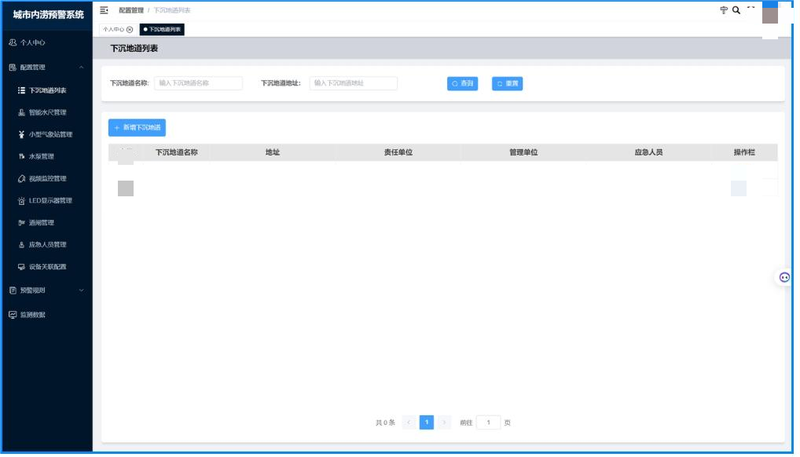Close the 个人中心 tab with its X
The width and height of the screenshot is (800, 457).
click(x=130, y=30)
